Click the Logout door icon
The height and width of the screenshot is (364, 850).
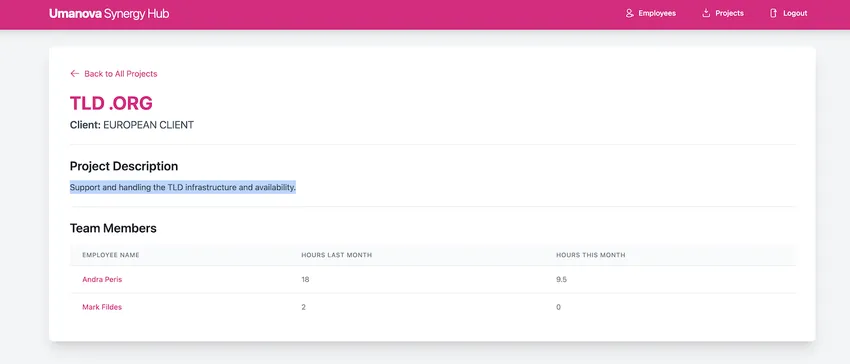774,13
